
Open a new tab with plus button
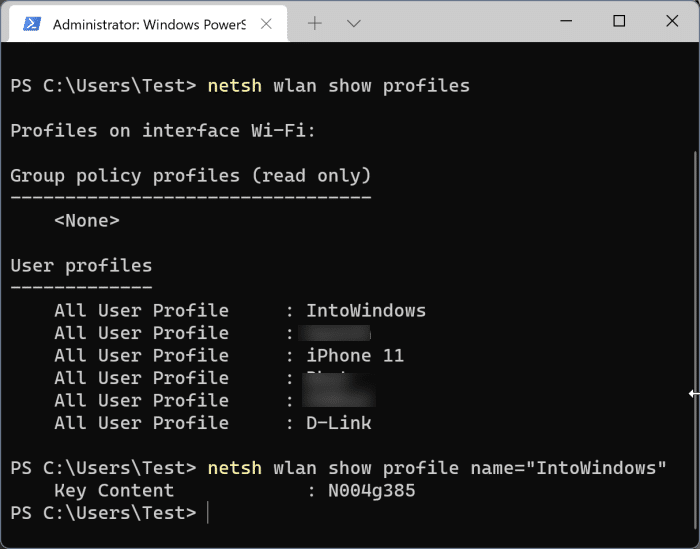[315, 23]
